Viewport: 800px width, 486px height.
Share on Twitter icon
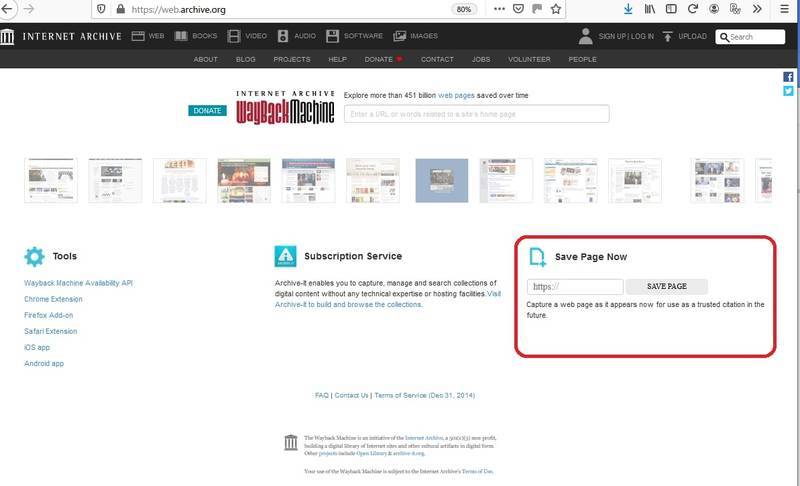tap(788, 91)
